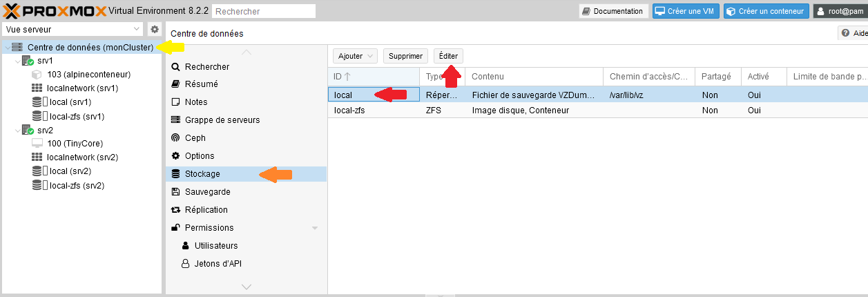This screenshot has width=868, height=297.
Task: Open local-zfs (srv2) storage item
Action: (77, 185)
